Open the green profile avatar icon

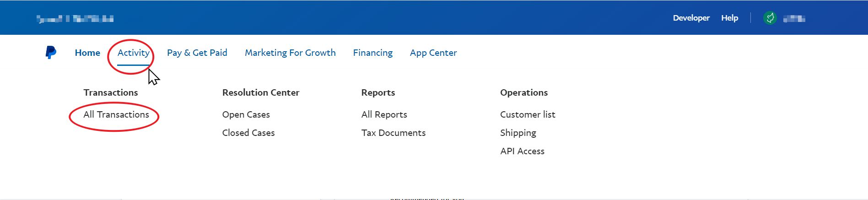770,18
